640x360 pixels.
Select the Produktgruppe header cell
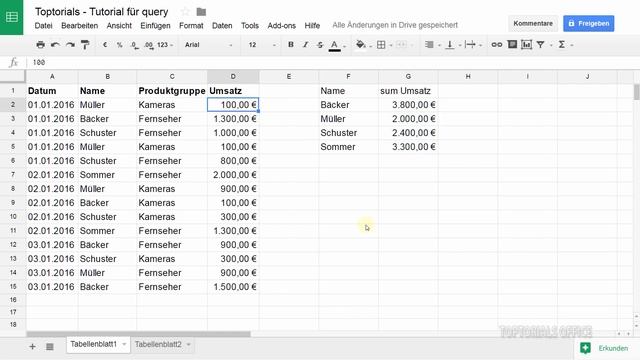172,91
